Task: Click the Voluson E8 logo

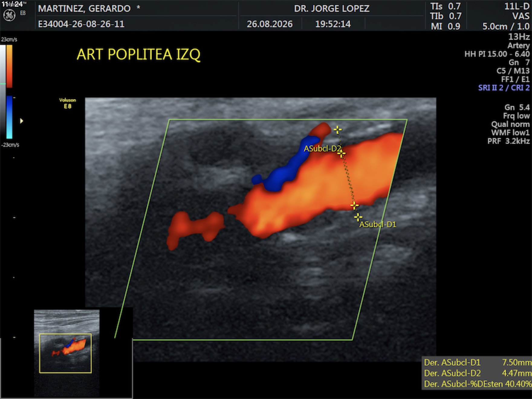Action: point(68,103)
